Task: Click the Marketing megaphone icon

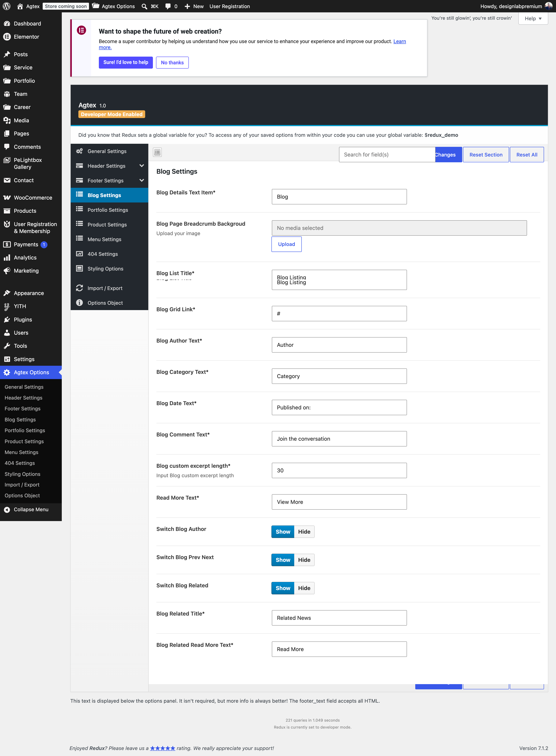Action: tap(7, 271)
